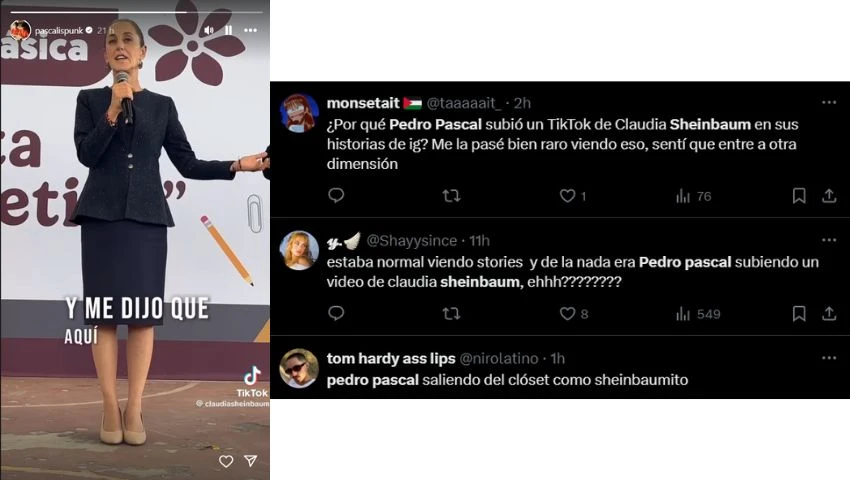Screen dimensions: 850x480
Task: Open more options on monsetait's tweet
Action: pos(829,103)
